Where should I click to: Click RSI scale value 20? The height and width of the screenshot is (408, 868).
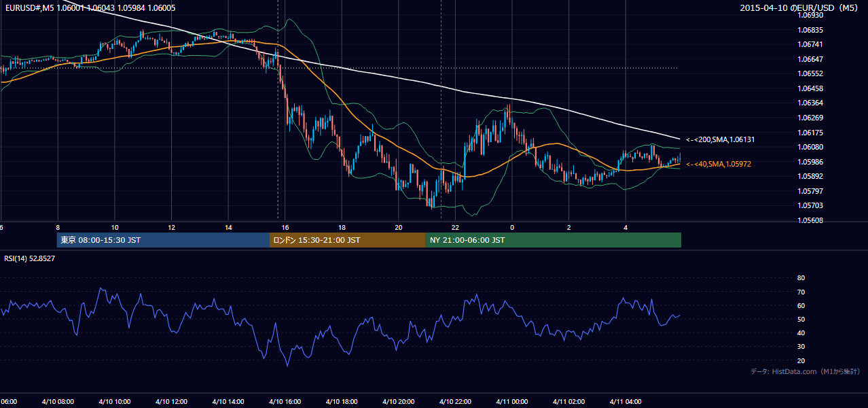(x=801, y=360)
